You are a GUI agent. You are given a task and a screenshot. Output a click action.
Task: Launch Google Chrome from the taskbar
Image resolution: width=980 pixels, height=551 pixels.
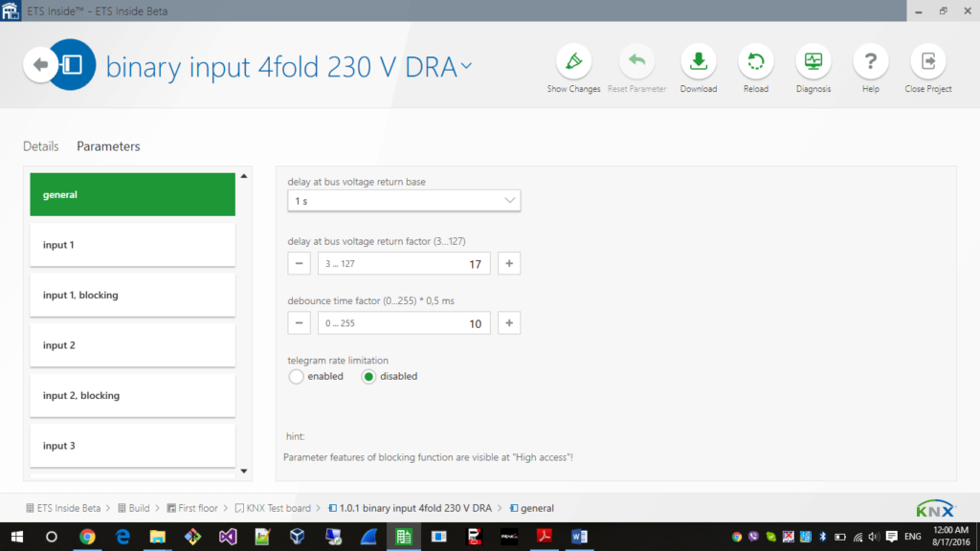[x=87, y=537]
